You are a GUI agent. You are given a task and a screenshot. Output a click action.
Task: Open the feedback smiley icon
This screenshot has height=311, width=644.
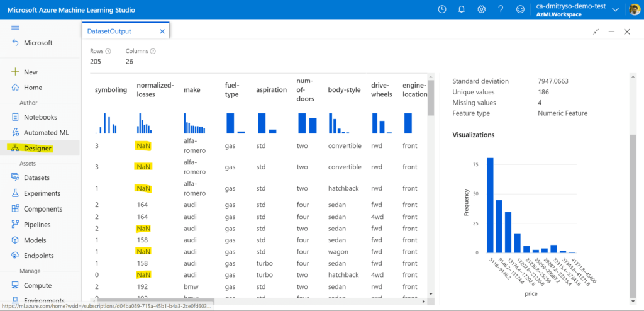(520, 9)
